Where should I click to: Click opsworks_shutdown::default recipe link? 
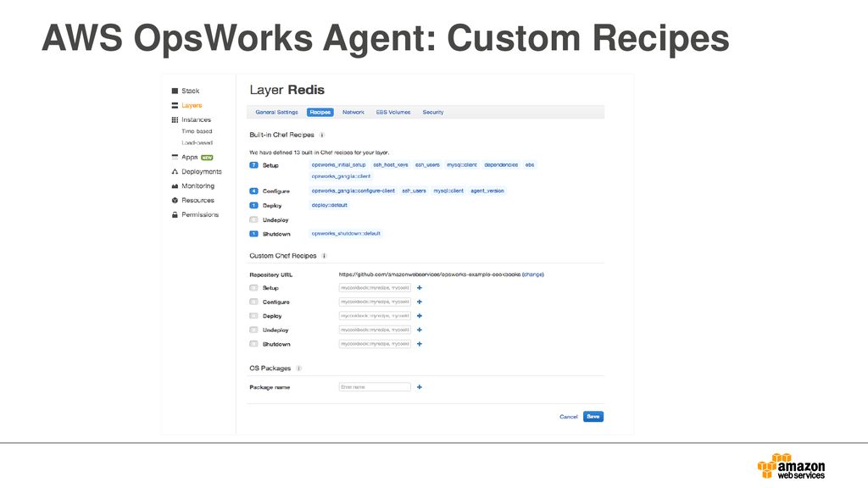point(346,234)
